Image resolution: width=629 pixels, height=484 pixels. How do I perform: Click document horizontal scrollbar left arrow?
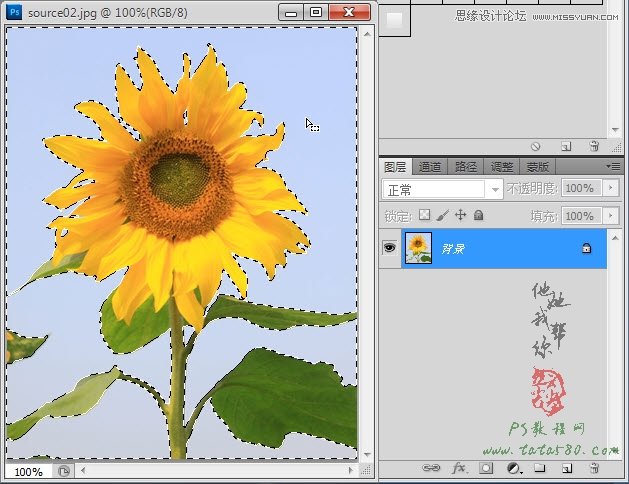pyautogui.click(x=83, y=470)
